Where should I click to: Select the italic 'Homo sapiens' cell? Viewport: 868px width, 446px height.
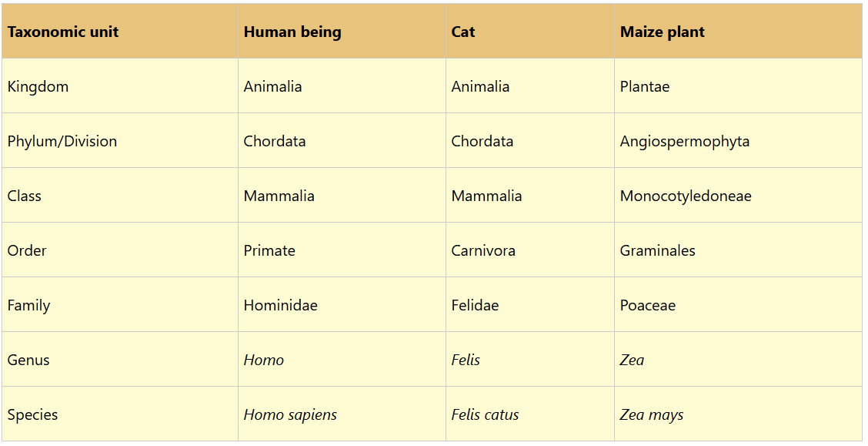[x=290, y=415]
